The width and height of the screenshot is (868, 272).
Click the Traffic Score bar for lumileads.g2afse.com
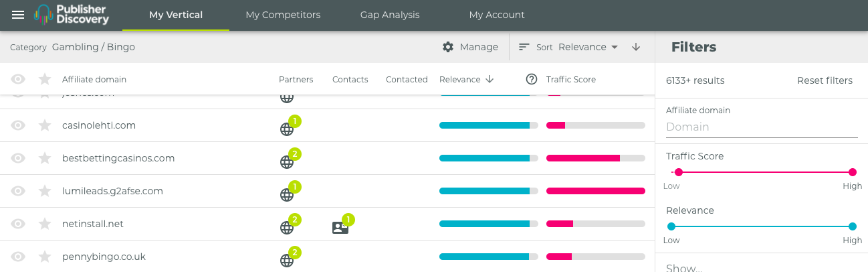tap(596, 191)
